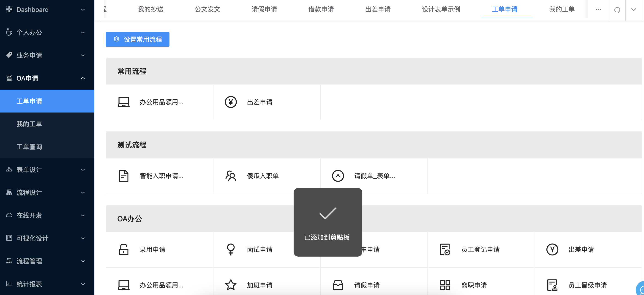Viewport: 644px width, 295px height.
Task: Open 我的工单 in the sidebar submenu
Action: (x=47, y=124)
